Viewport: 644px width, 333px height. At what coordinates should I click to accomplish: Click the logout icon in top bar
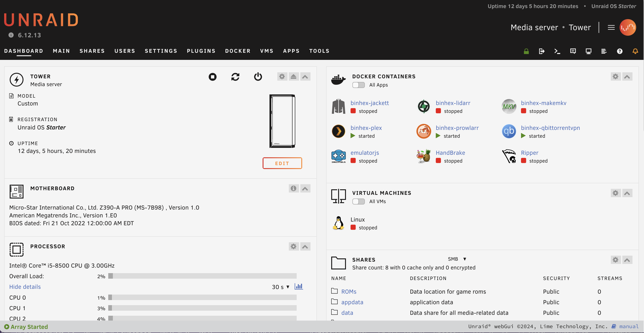(542, 51)
